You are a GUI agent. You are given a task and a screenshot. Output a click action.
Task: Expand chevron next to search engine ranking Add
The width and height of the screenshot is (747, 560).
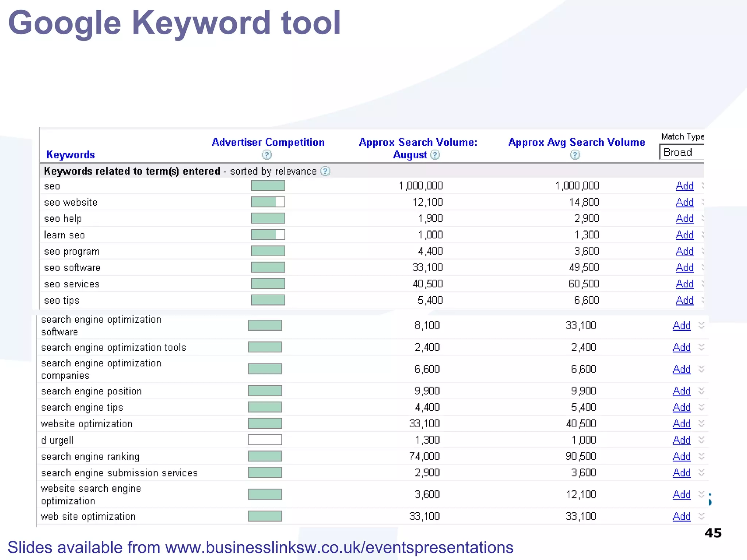(701, 456)
